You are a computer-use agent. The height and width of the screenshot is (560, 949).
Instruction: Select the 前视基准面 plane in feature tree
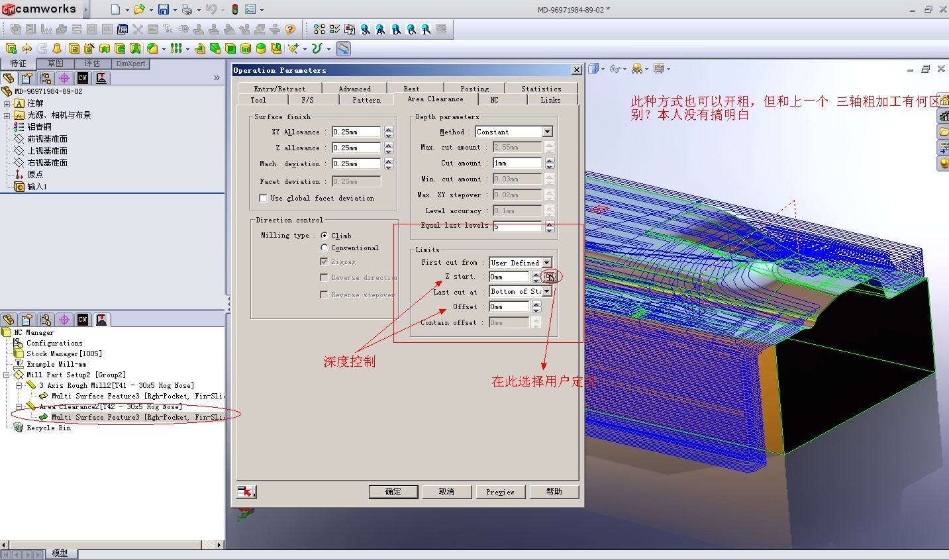click(47, 139)
